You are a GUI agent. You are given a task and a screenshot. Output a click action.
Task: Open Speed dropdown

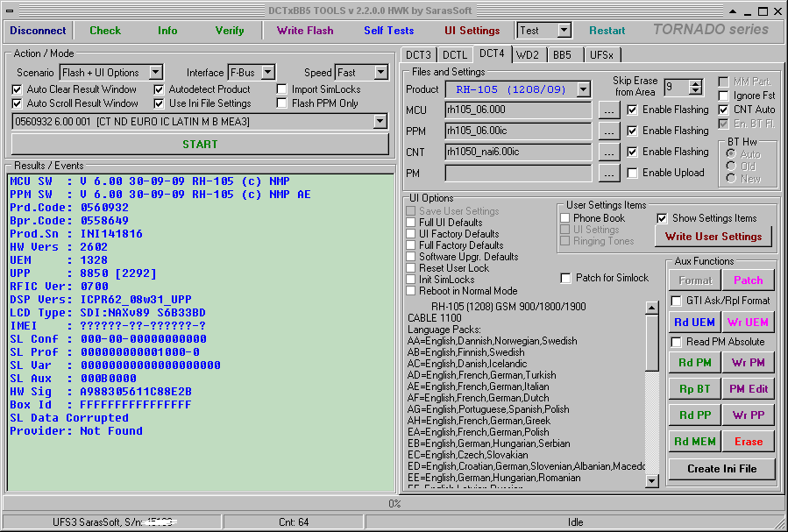381,73
